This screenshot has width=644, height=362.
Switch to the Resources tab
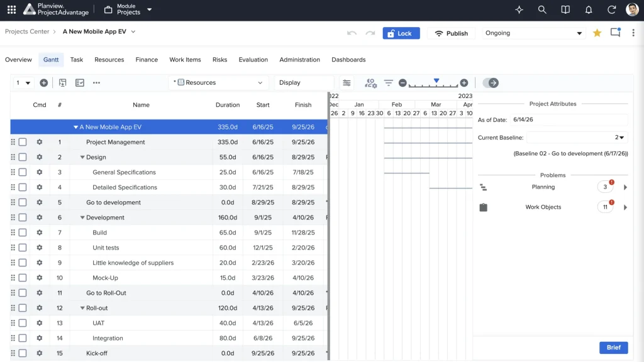coord(109,60)
